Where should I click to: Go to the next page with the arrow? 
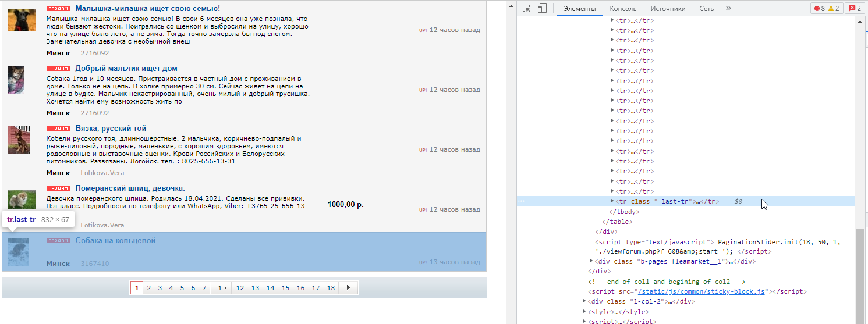tap(348, 288)
